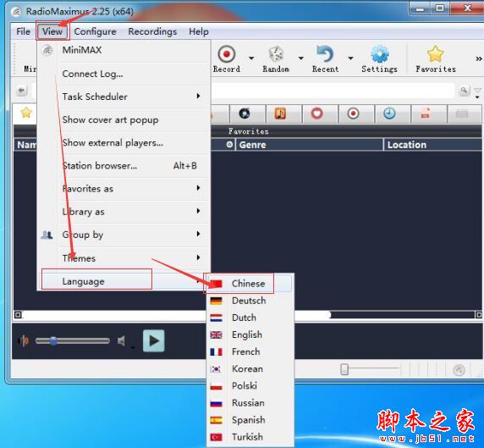Open dropdown arrow next to Record

pyautogui.click(x=251, y=58)
